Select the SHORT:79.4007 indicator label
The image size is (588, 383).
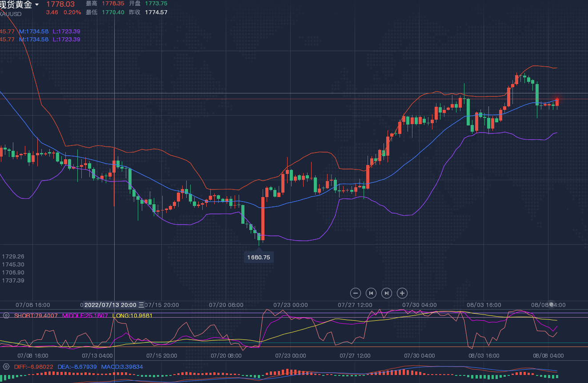point(36,315)
